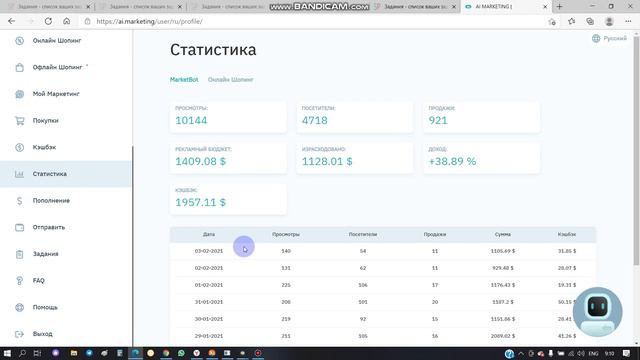Click the 03-02-2021 date cell
This screenshot has height=360, width=640.
pyautogui.click(x=209, y=251)
